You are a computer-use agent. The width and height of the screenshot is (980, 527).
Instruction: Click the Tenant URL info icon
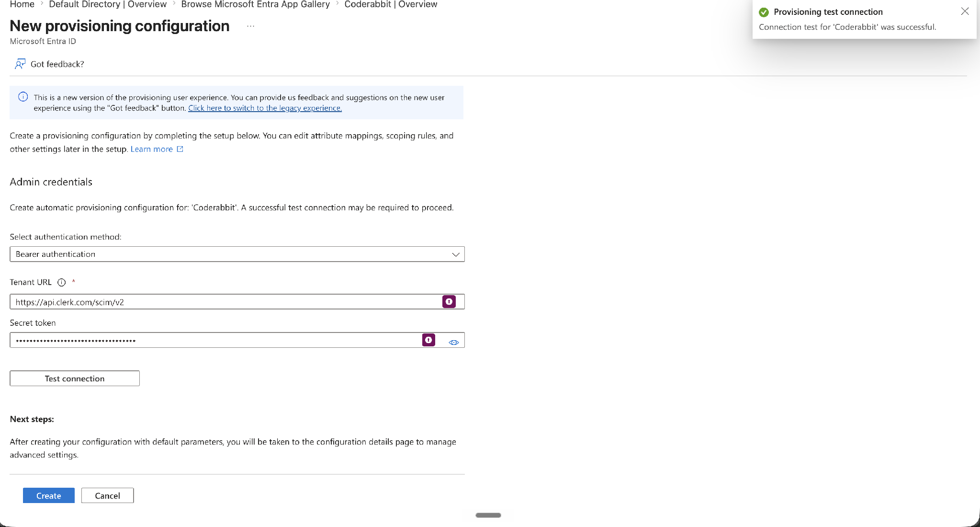coord(61,282)
